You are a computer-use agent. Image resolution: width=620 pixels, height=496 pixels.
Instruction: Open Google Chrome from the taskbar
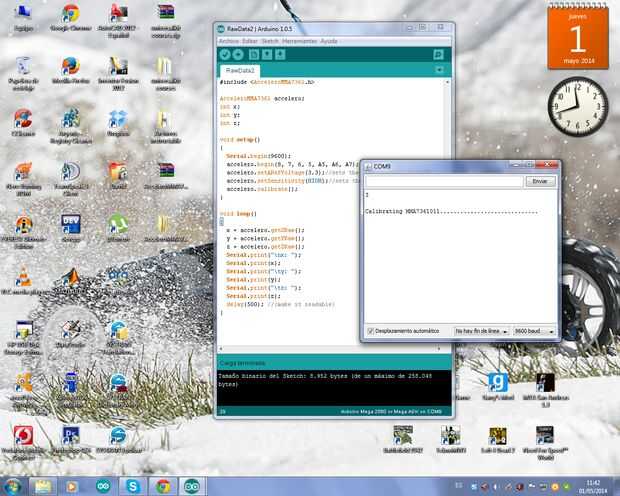pos(163,487)
